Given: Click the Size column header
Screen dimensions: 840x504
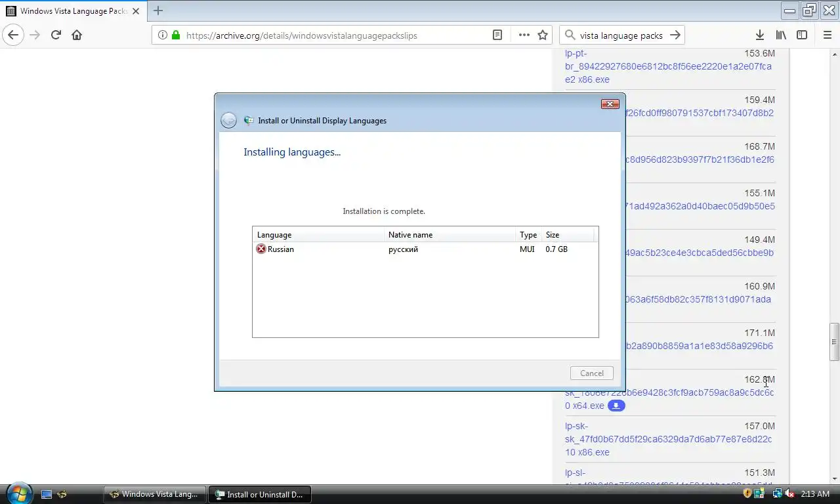Looking at the screenshot, I should pyautogui.click(x=568, y=234).
